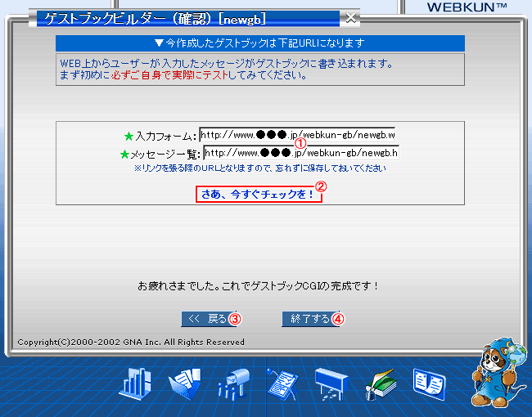This screenshot has height=417, width=532.
Task: Click the folder with documents icon
Action: pos(184,383)
